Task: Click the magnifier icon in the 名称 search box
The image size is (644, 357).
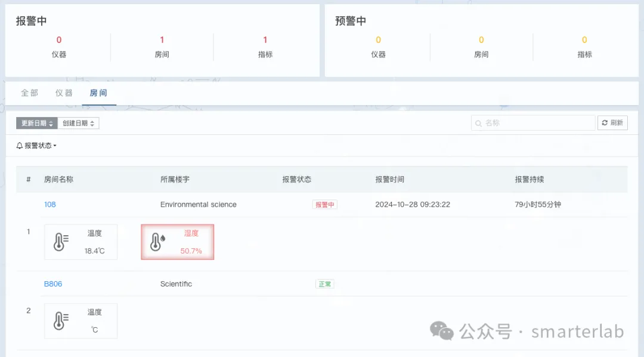Action: point(478,123)
